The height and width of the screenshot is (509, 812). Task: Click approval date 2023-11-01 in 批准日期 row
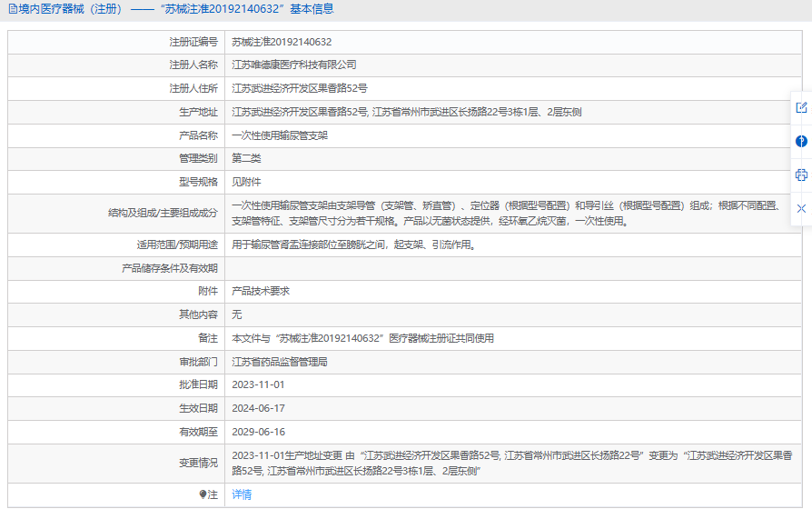point(259,384)
